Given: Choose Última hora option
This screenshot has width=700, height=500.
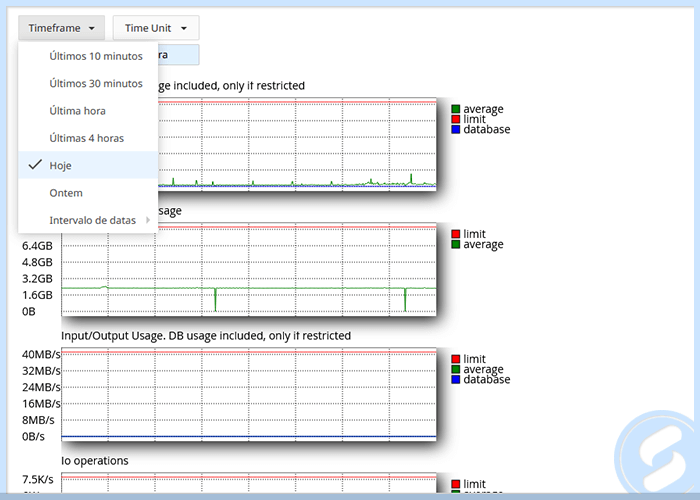Looking at the screenshot, I should (88, 111).
